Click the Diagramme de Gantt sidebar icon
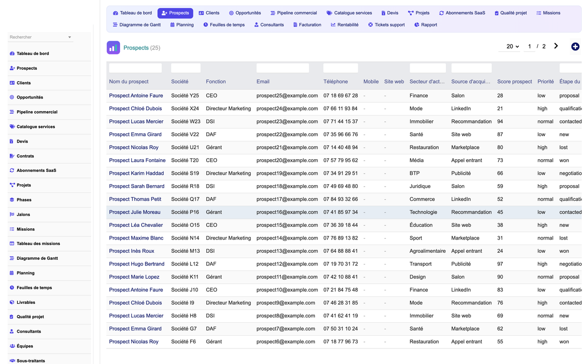The width and height of the screenshot is (588, 364). pyautogui.click(x=12, y=258)
